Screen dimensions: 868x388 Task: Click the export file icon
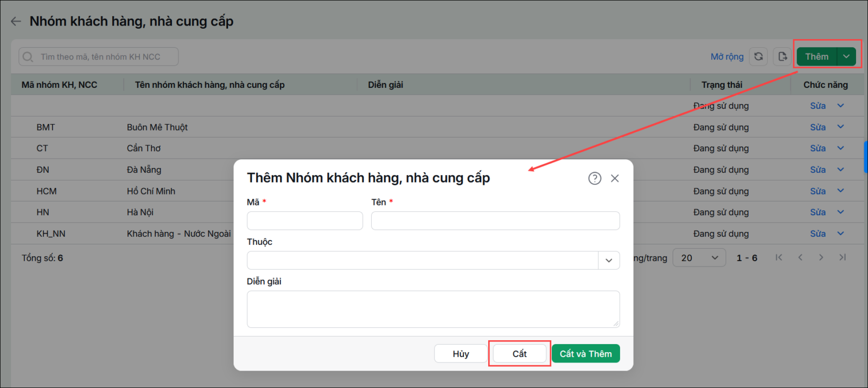tap(782, 56)
